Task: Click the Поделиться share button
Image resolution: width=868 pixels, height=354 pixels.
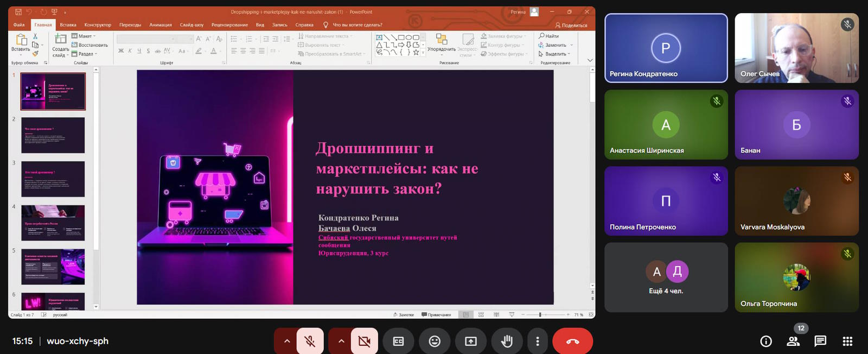Action: click(x=571, y=25)
